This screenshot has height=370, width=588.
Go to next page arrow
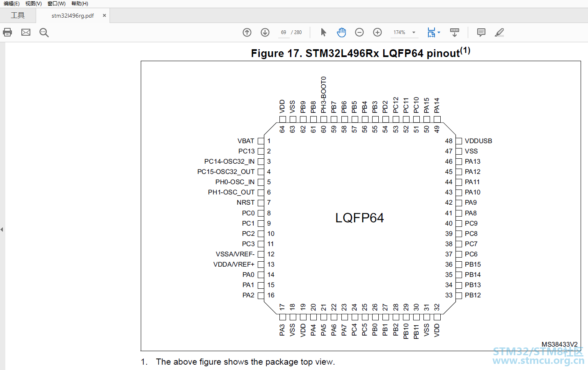point(265,32)
